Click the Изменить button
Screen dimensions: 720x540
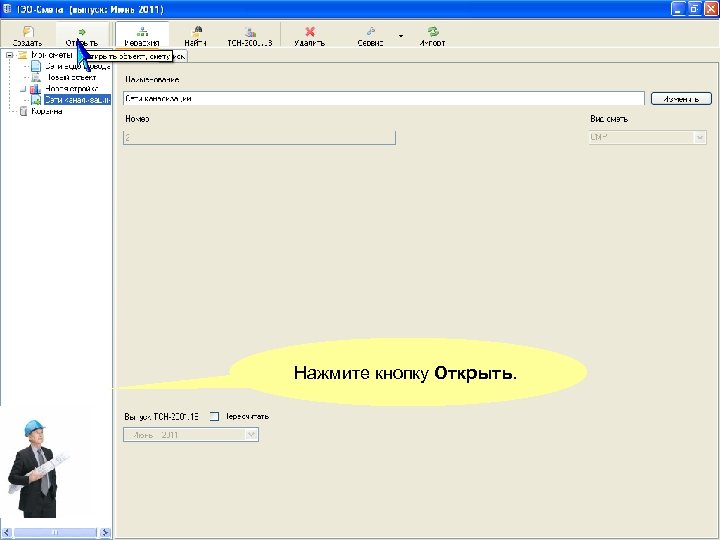[681, 99]
